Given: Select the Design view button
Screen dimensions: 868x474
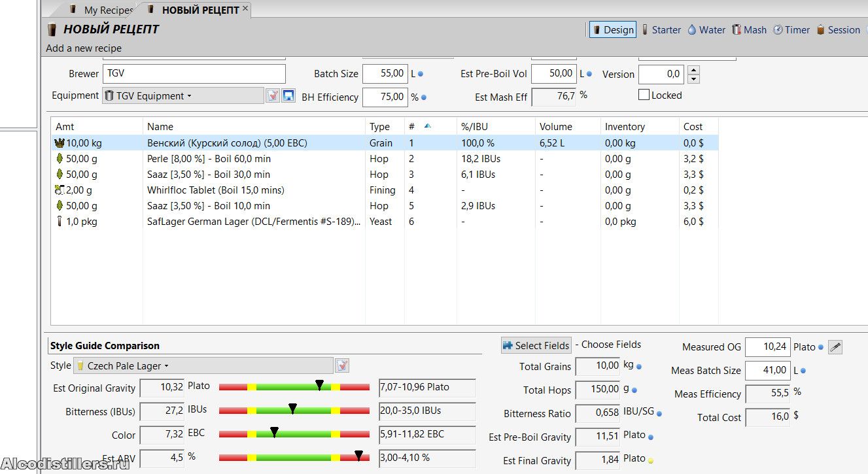Looking at the screenshot, I should [612, 30].
